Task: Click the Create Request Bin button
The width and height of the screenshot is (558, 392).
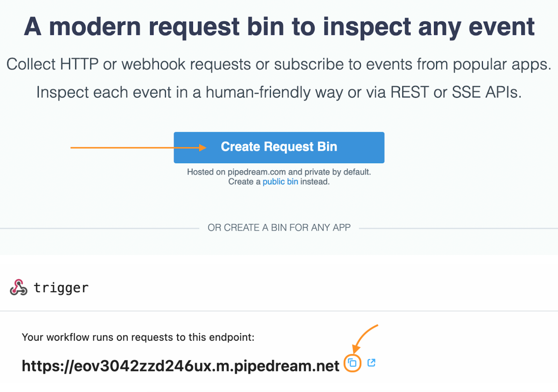Action: 279,147
